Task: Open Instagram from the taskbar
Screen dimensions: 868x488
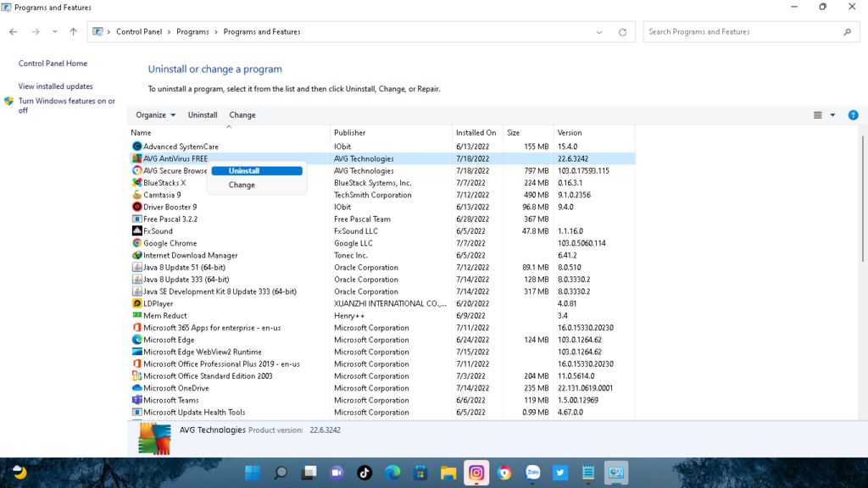Action: pyautogui.click(x=476, y=473)
